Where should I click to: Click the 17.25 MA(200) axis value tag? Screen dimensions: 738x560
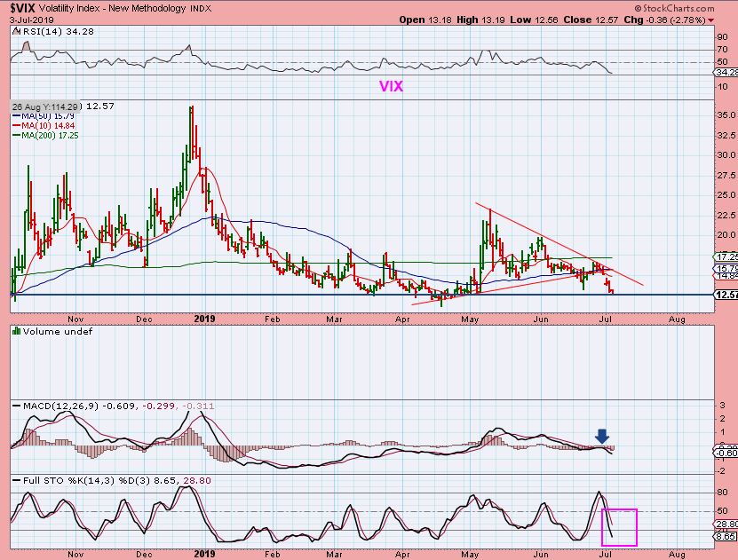(x=726, y=256)
